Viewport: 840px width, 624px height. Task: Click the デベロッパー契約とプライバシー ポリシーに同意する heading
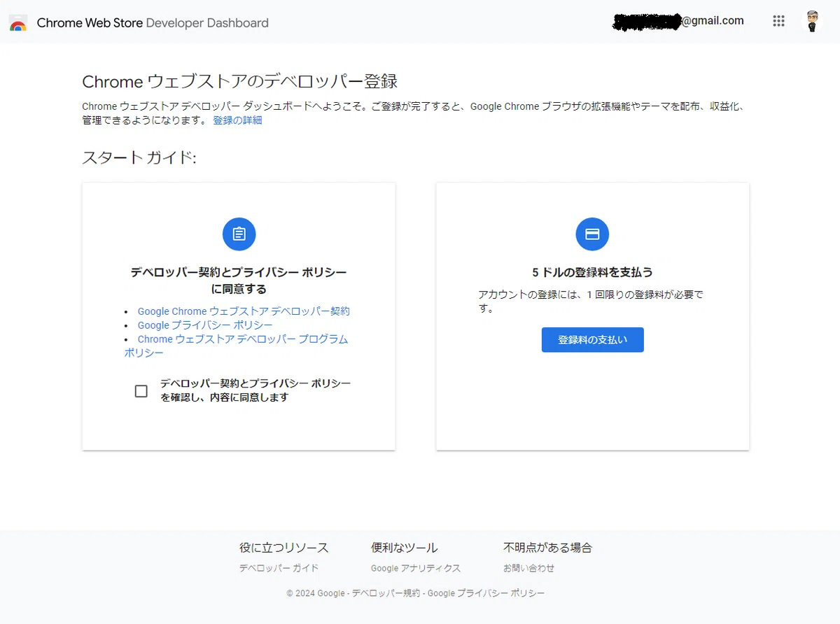click(x=239, y=281)
